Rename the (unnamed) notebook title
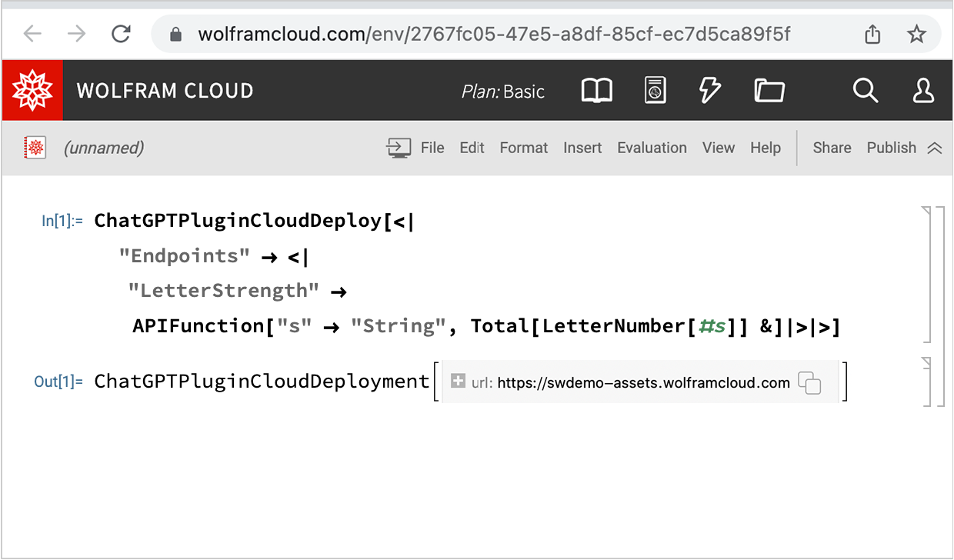This screenshot has width=954, height=560. tap(104, 148)
